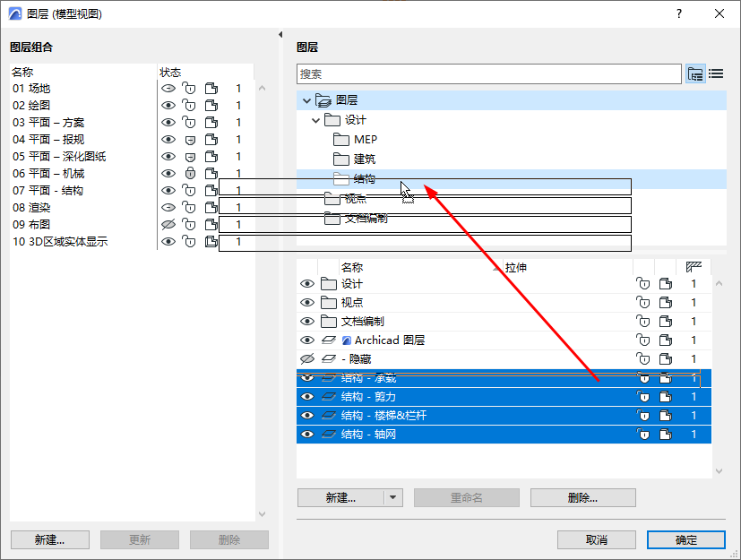Collapse the 图层 root folder tree
This screenshot has width=741, height=560.
point(306,100)
